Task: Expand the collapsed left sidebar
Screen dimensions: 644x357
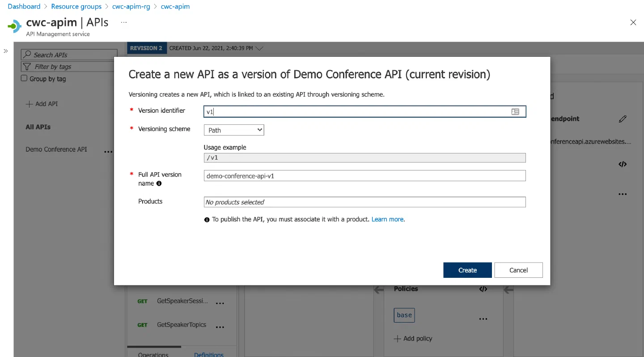Action: click(6, 51)
